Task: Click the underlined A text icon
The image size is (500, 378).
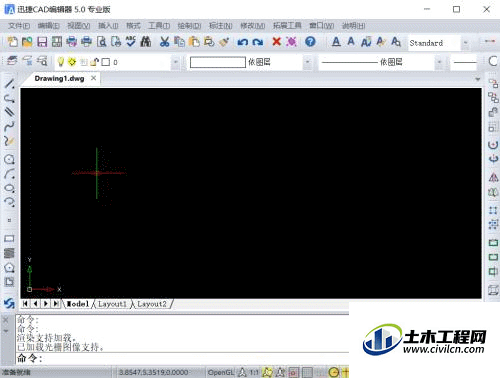Action: pyautogui.click(x=336, y=42)
